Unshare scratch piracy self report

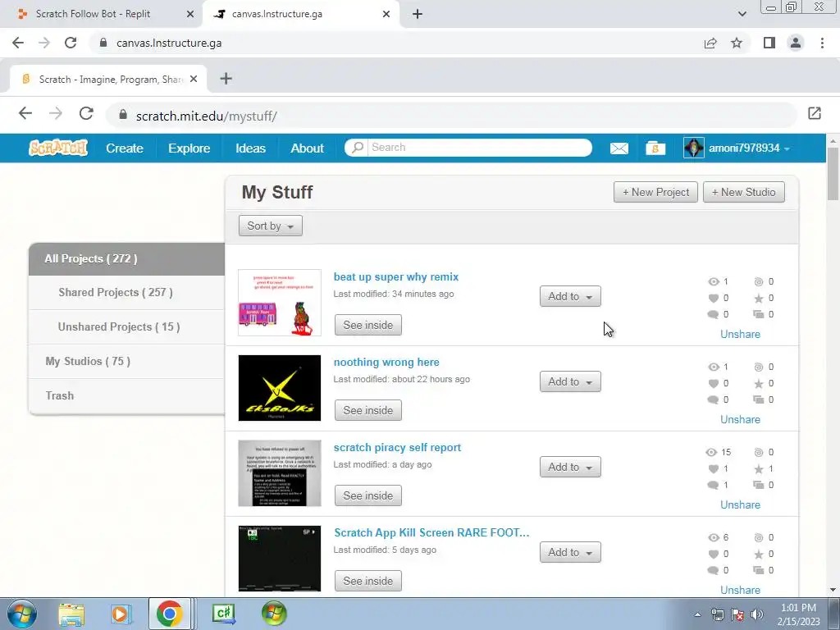(x=740, y=504)
